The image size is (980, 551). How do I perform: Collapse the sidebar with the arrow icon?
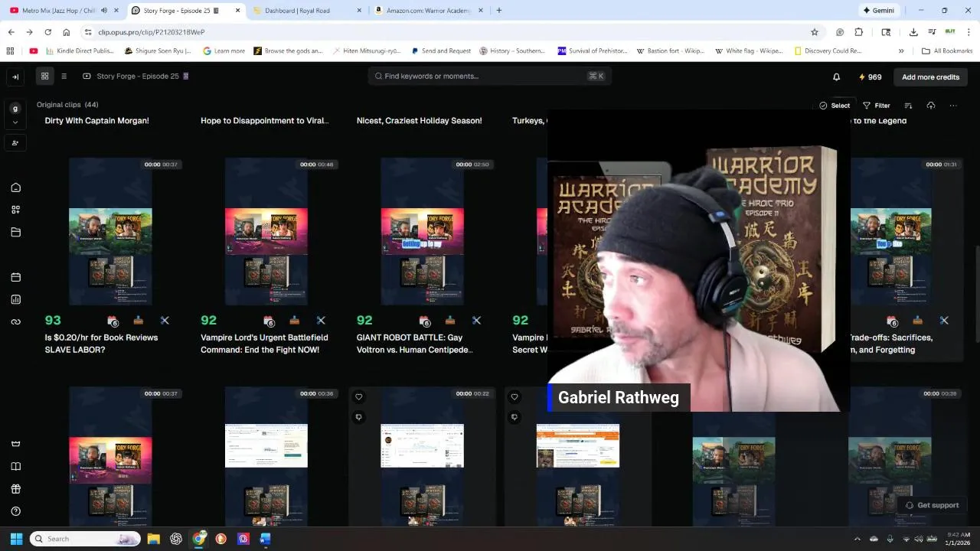[15, 77]
